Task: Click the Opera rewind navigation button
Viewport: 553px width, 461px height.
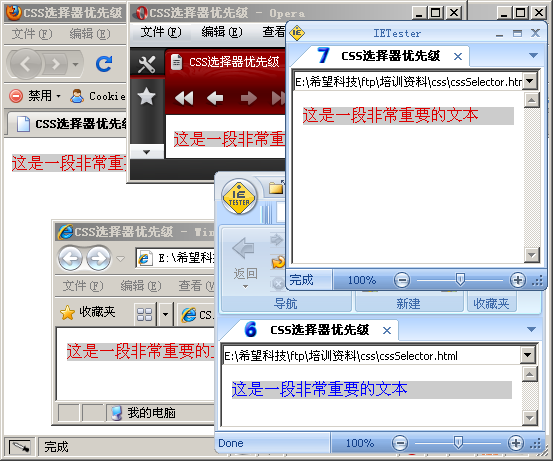Action: tap(184, 98)
